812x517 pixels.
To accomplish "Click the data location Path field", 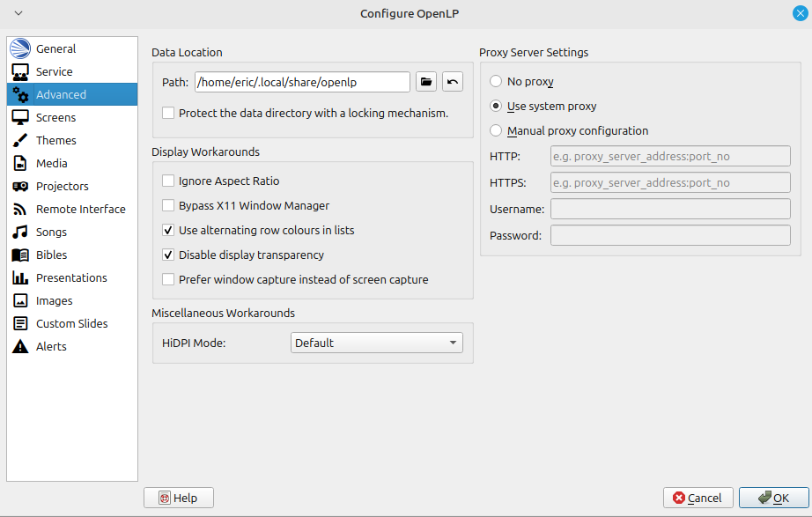I will [302, 82].
